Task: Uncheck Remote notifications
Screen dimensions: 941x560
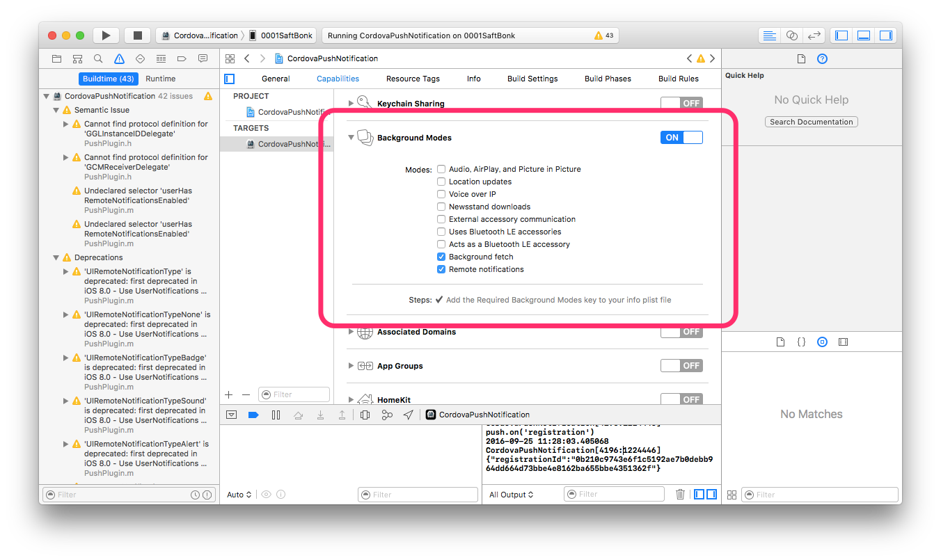Action: click(x=441, y=269)
